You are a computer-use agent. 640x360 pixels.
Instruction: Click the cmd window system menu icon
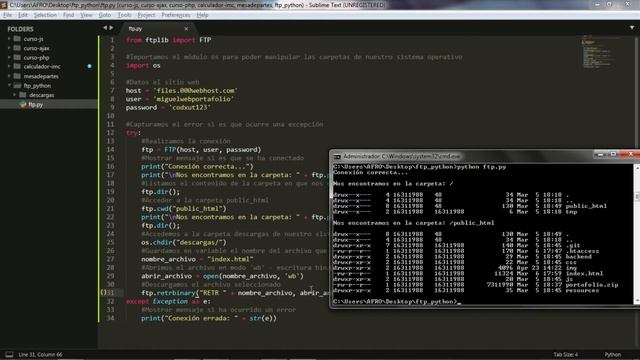(337, 157)
